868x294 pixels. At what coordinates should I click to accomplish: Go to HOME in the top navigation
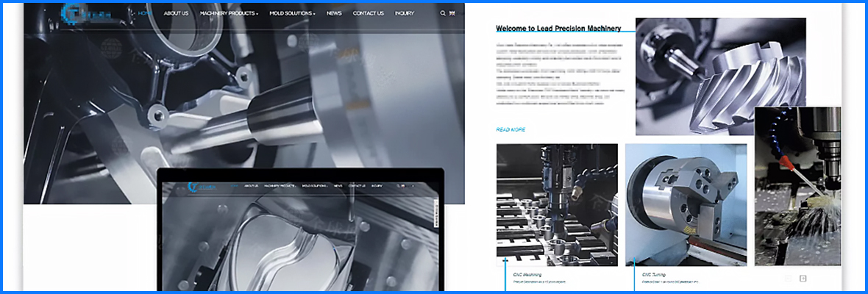click(x=145, y=13)
